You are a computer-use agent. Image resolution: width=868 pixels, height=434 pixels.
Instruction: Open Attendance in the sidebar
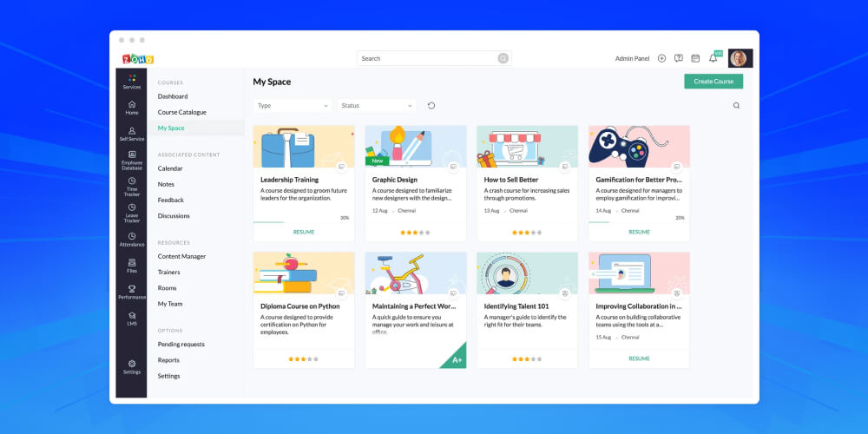(132, 240)
